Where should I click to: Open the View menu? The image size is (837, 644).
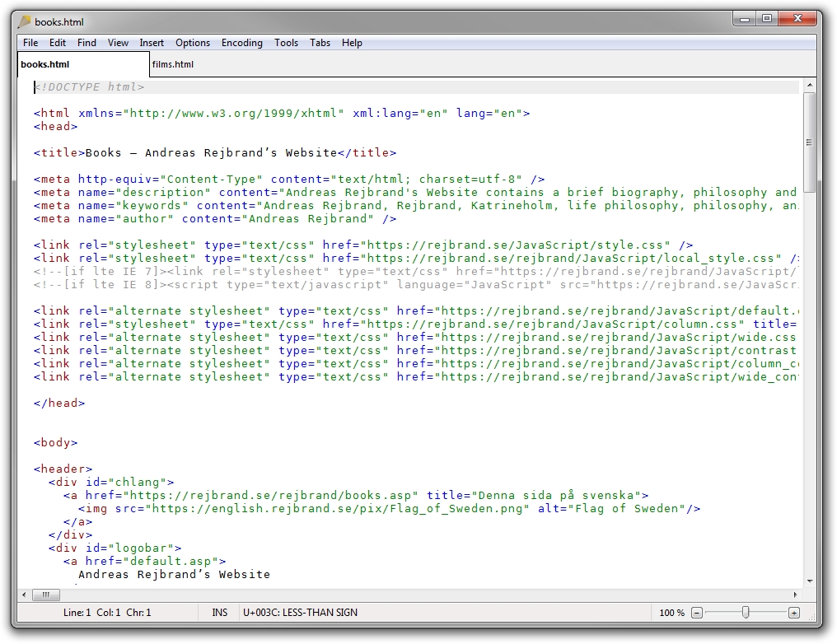[118, 43]
